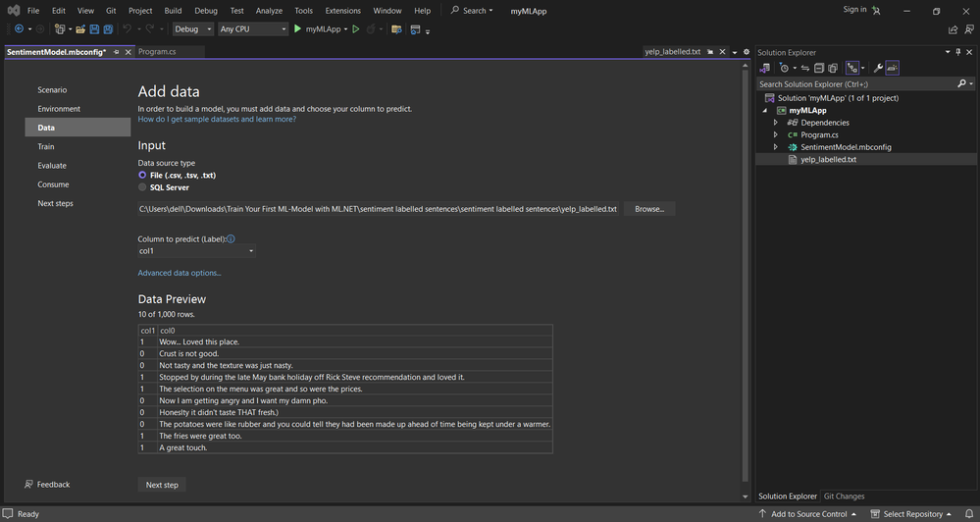Click the Redo arrow icon

coord(150,28)
